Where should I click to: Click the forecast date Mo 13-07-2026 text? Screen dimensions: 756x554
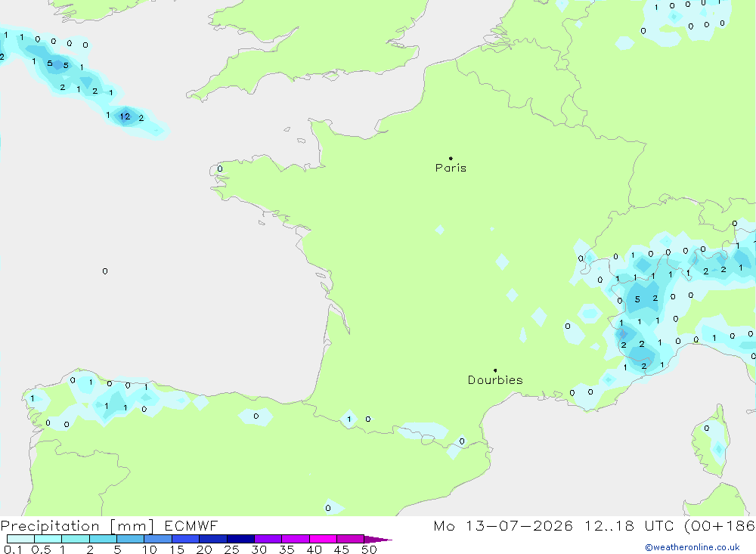point(503,525)
